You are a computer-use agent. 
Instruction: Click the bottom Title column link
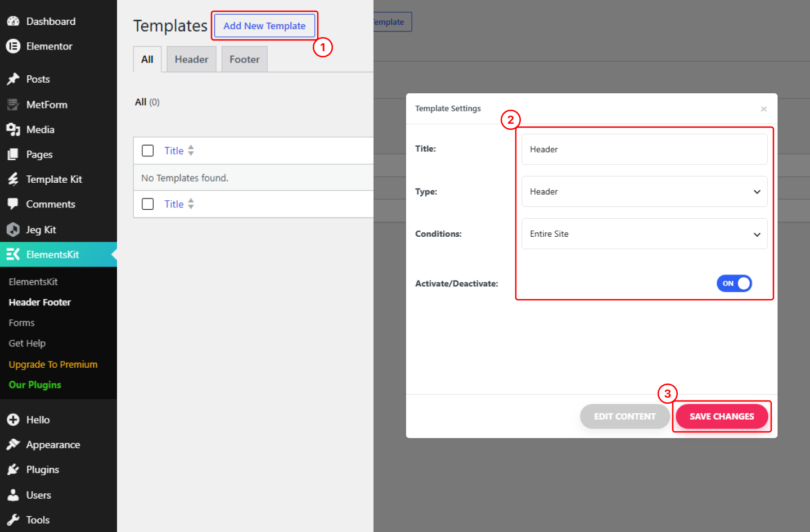tap(174, 204)
